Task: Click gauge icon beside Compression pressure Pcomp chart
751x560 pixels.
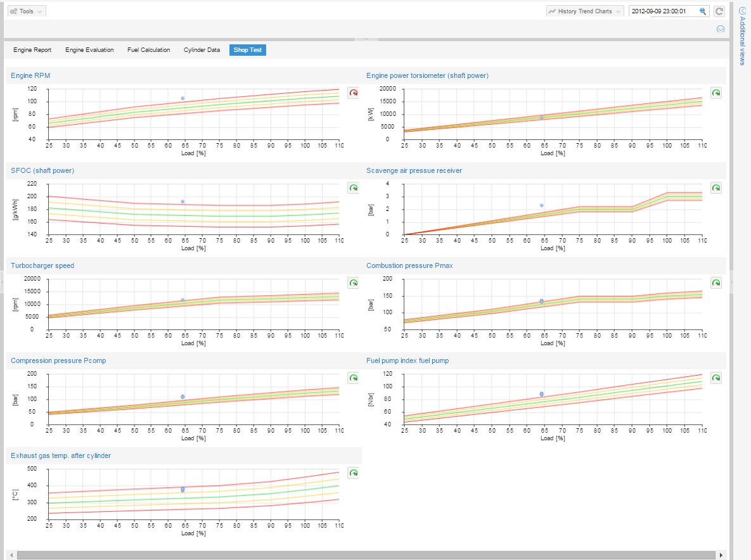Action: point(354,378)
